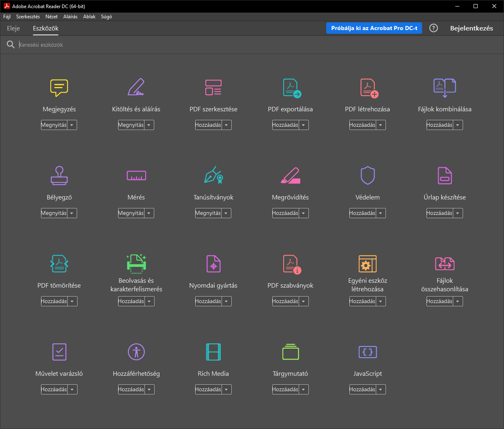Screen dimensions: 504x429
Task: Select the Fájlok kombinálása icon
Action: pos(445,88)
